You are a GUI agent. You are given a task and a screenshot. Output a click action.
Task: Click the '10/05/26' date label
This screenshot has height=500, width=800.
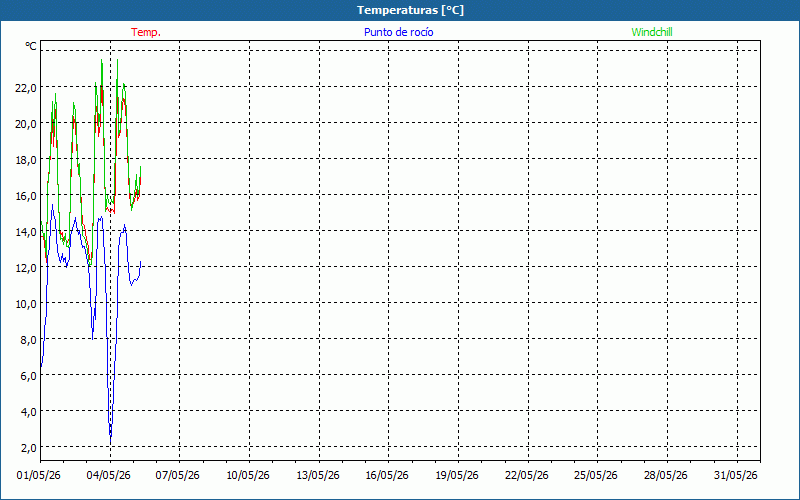(x=248, y=475)
